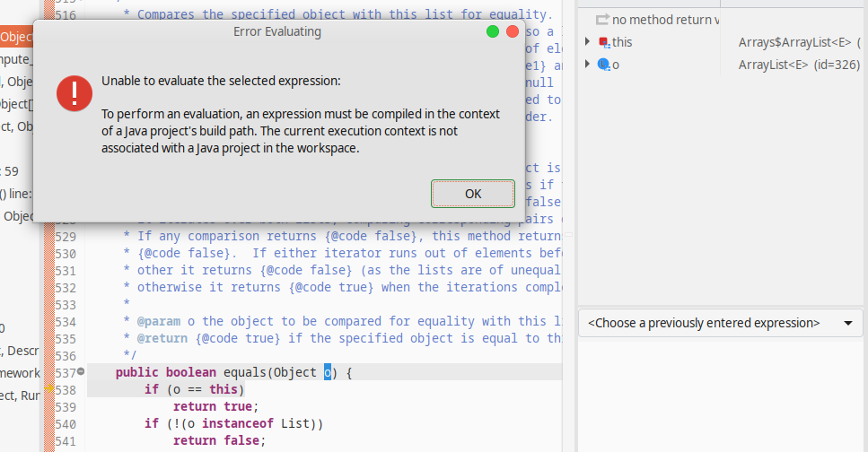Click the highlighted 'o' parameter in equals signature
The image size is (868, 452).
pyautogui.click(x=328, y=373)
